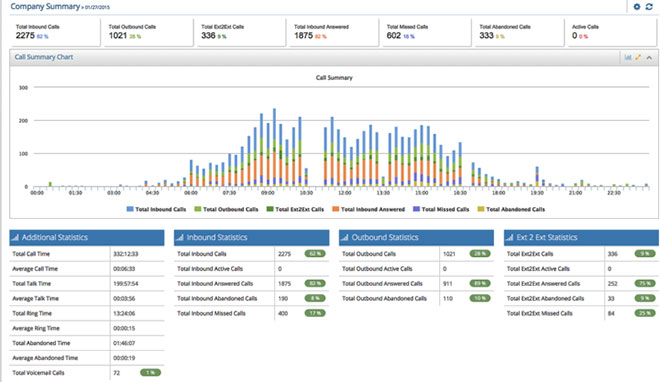Click the Total Inbound Answered Calls badge
Viewport: 660px width, 382px height.
315,284
